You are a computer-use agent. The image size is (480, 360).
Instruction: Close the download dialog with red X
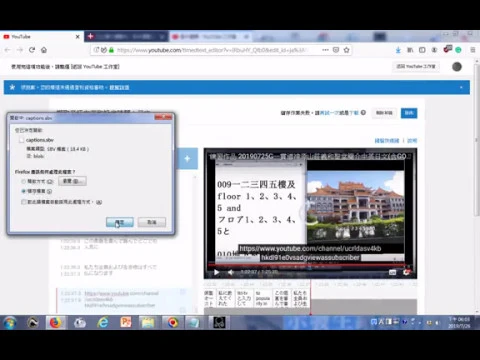(163, 117)
